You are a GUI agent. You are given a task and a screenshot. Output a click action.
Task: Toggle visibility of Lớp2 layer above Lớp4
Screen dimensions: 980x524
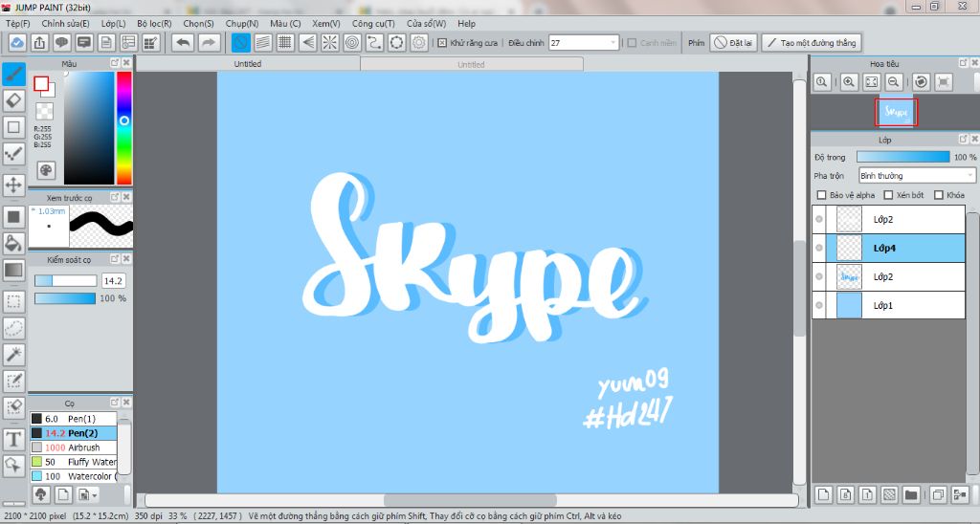(x=819, y=219)
